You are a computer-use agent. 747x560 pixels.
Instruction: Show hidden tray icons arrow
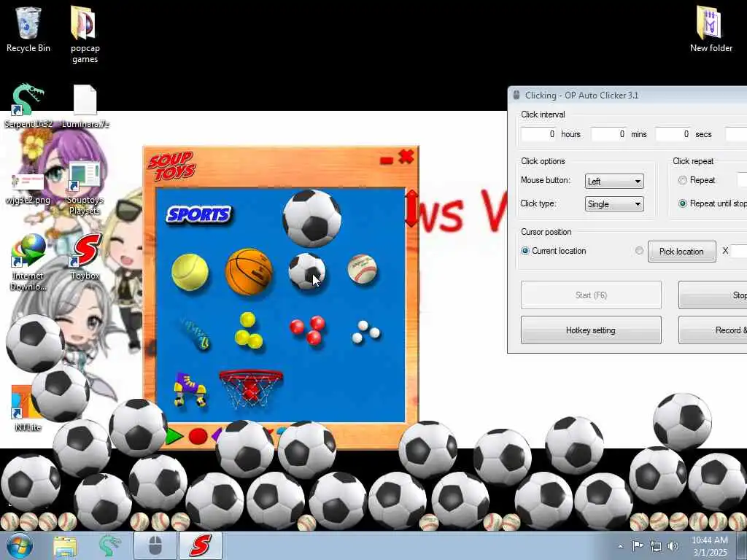(620, 546)
